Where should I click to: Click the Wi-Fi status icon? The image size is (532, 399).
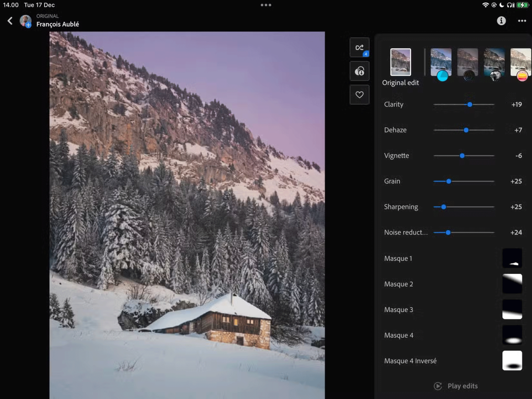pyautogui.click(x=485, y=5)
